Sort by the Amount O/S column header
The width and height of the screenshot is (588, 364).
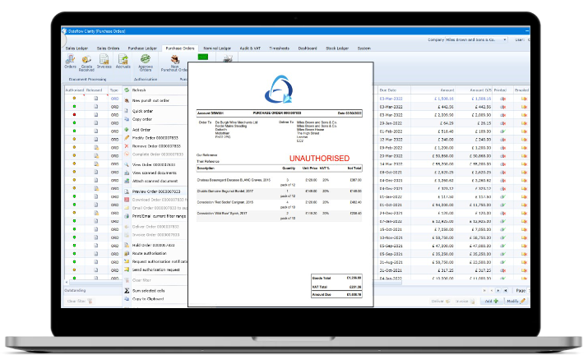[474, 90]
